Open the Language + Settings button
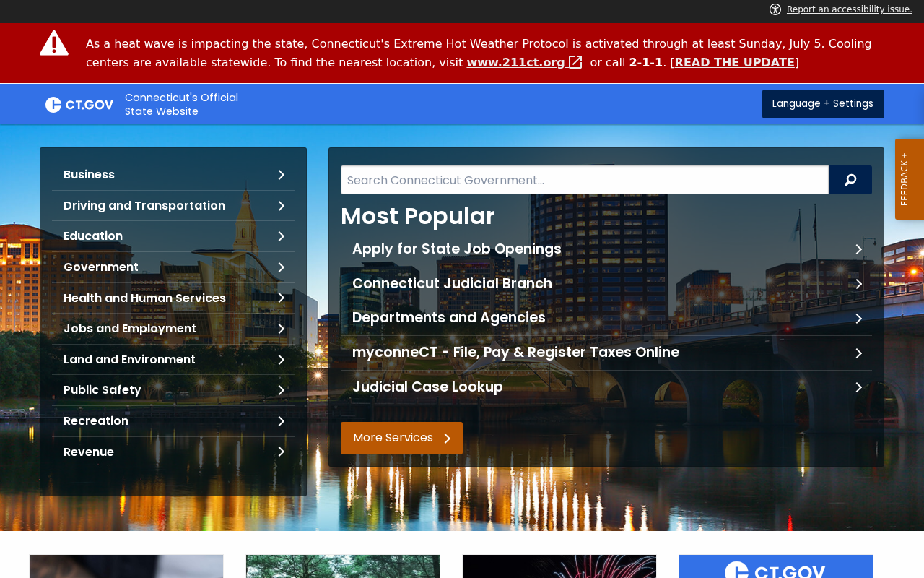 coord(823,104)
